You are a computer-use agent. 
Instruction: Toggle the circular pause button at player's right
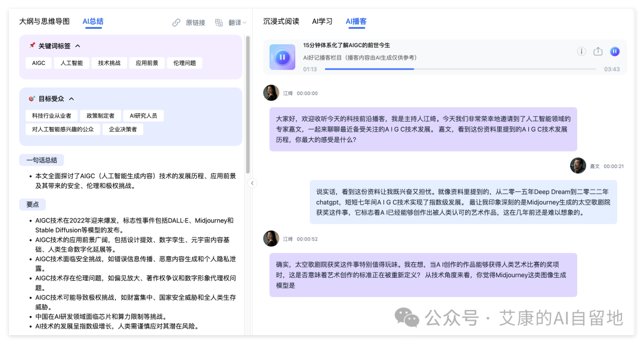click(615, 52)
